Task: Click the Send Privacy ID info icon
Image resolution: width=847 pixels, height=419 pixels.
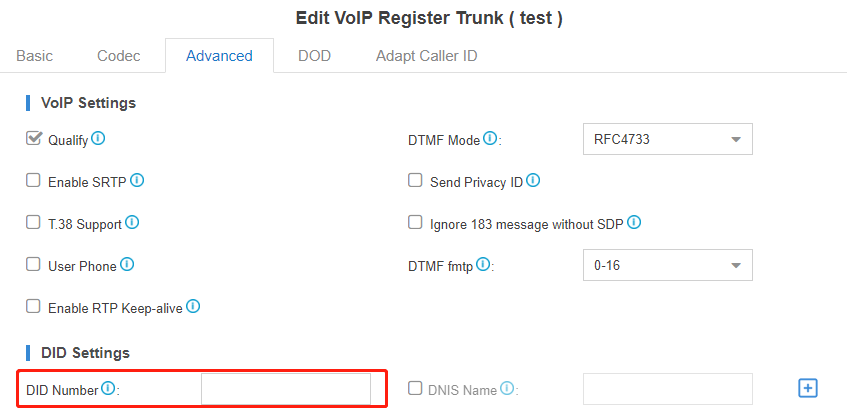Action: pos(533,180)
